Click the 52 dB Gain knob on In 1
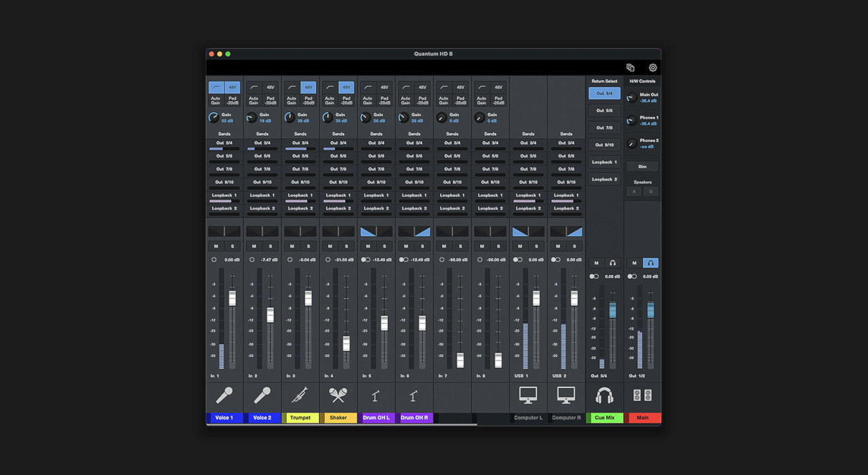Image resolution: width=868 pixels, height=475 pixels. click(x=214, y=117)
